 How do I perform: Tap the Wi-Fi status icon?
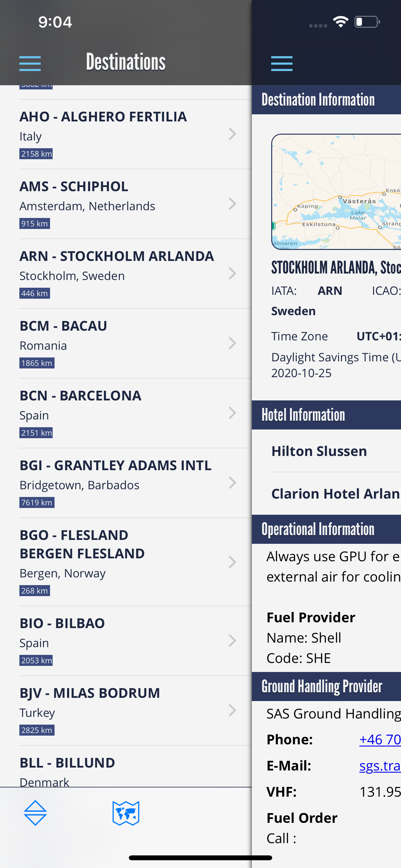pyautogui.click(x=340, y=22)
